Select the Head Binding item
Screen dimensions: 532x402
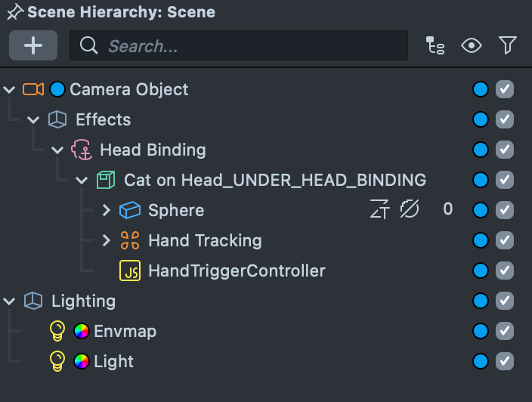pos(153,150)
